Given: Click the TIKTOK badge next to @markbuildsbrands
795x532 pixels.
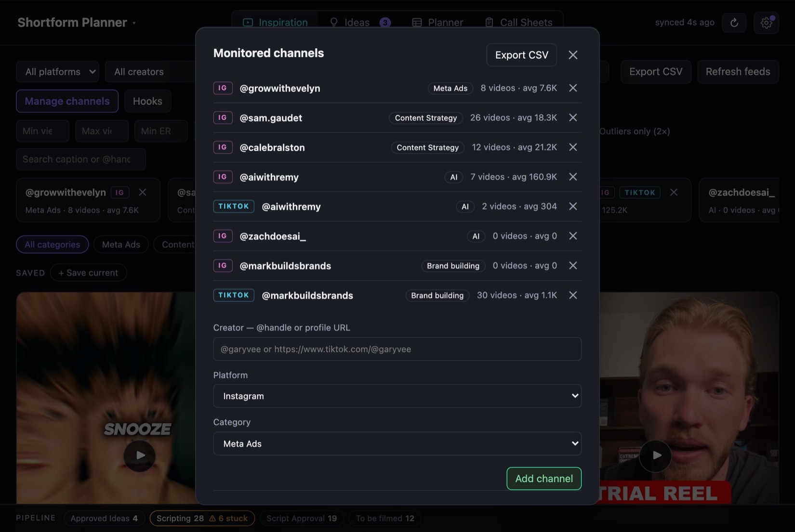Looking at the screenshot, I should tap(234, 295).
